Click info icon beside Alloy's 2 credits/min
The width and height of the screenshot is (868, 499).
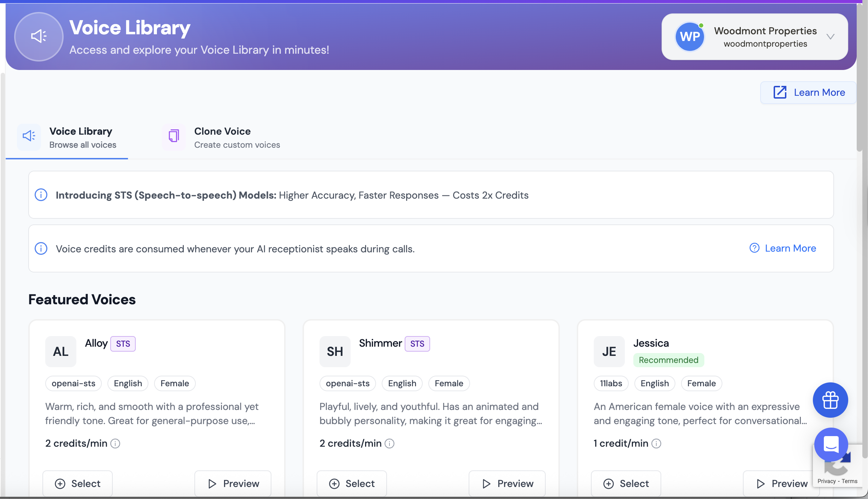point(115,444)
